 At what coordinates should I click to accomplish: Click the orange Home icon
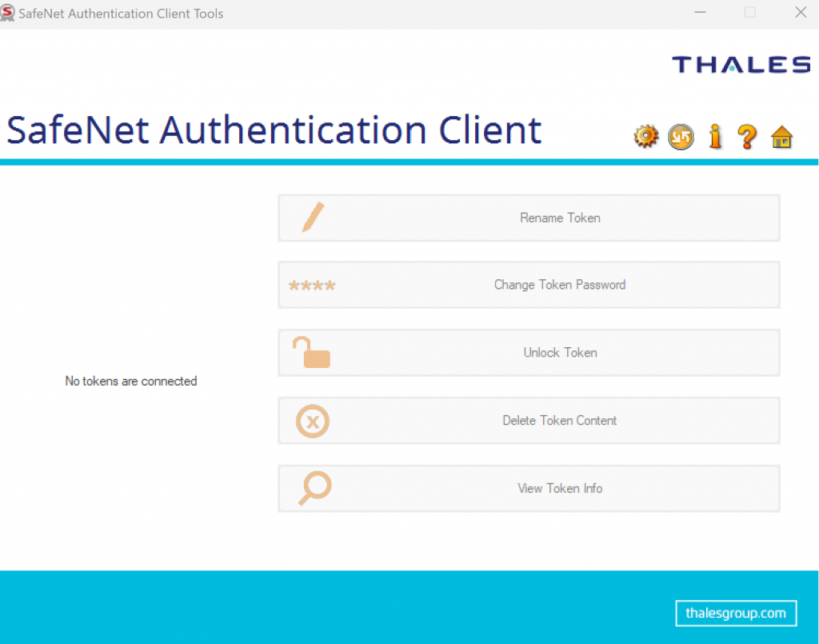click(781, 137)
